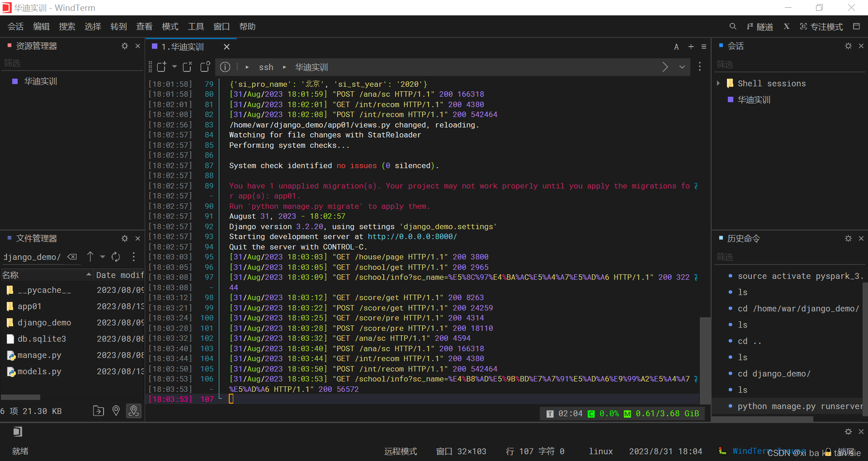Viewport: 868px width, 461px height.
Task: Open the path history dropdown in file manager
Action: 102,257
